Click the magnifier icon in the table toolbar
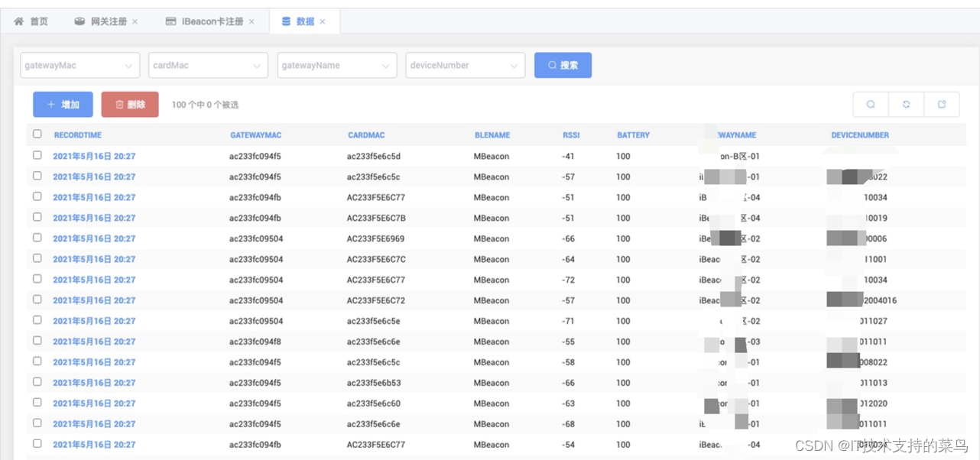Viewport: 980px width, 460px height. (x=871, y=105)
